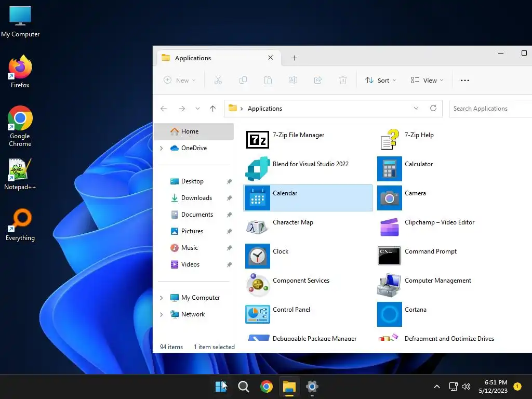Select the Control Panel icon

coord(258,314)
